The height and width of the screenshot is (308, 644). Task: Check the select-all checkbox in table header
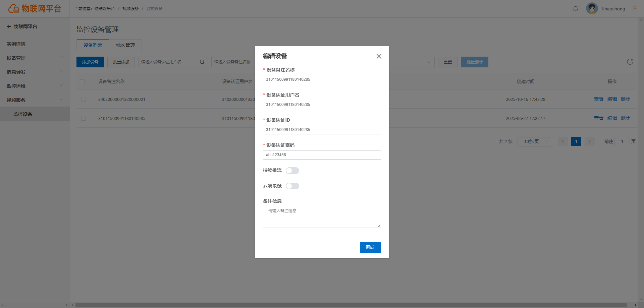tap(82, 82)
